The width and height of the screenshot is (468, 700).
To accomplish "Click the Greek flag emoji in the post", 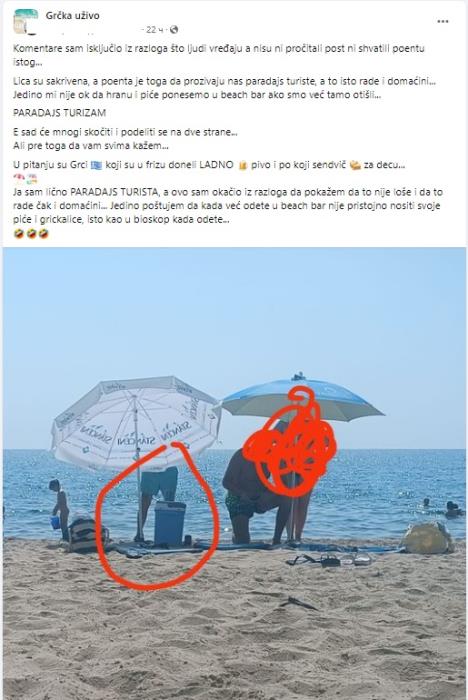I will [x=96, y=165].
